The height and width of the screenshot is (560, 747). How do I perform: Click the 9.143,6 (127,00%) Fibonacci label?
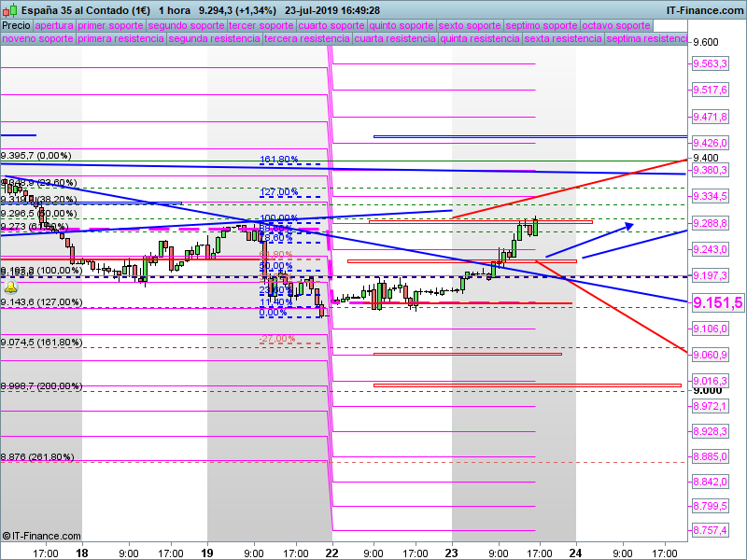[x=41, y=302]
